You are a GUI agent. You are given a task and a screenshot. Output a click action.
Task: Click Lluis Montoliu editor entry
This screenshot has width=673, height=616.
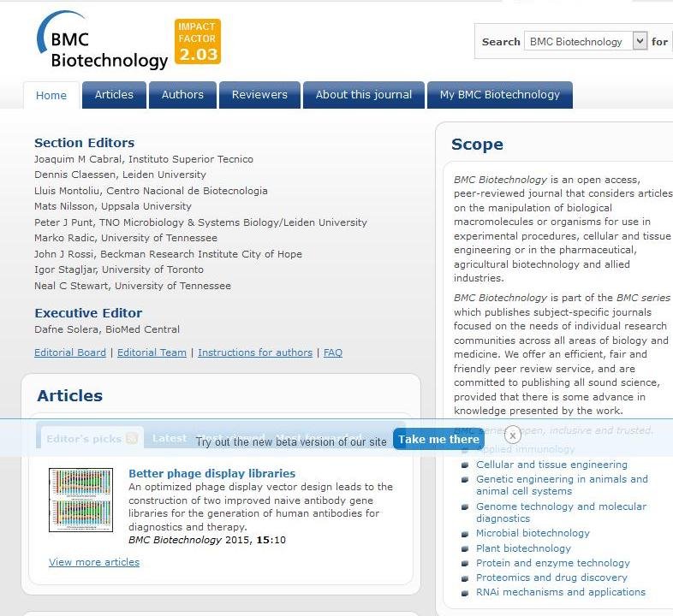pos(151,191)
